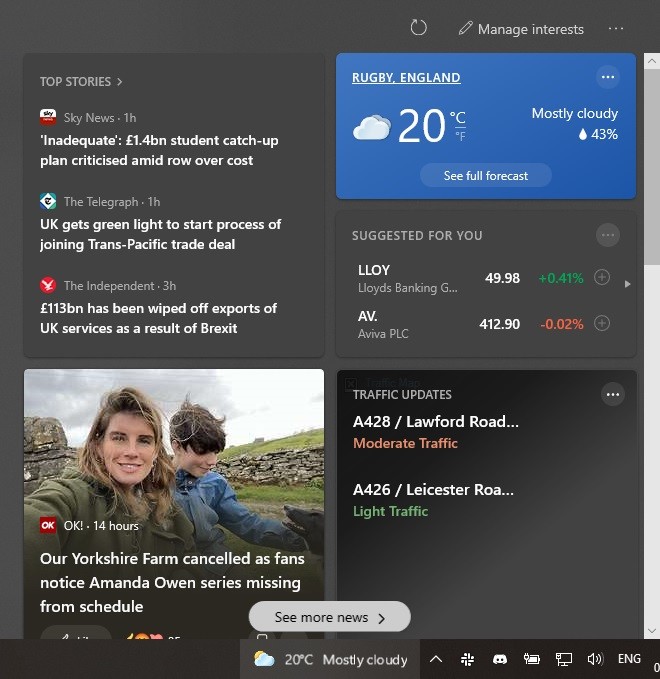Expand the Top Stories chevron arrow
The image size is (660, 679).
tap(120, 81)
